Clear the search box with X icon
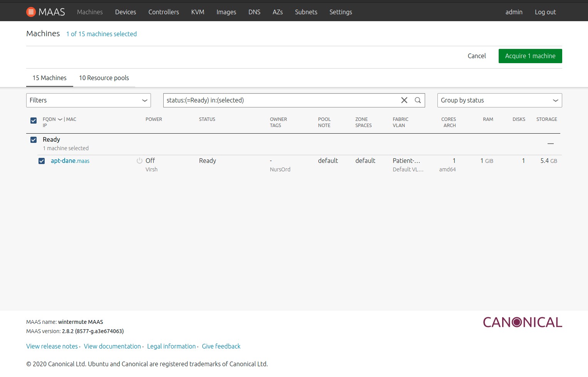 coord(404,100)
